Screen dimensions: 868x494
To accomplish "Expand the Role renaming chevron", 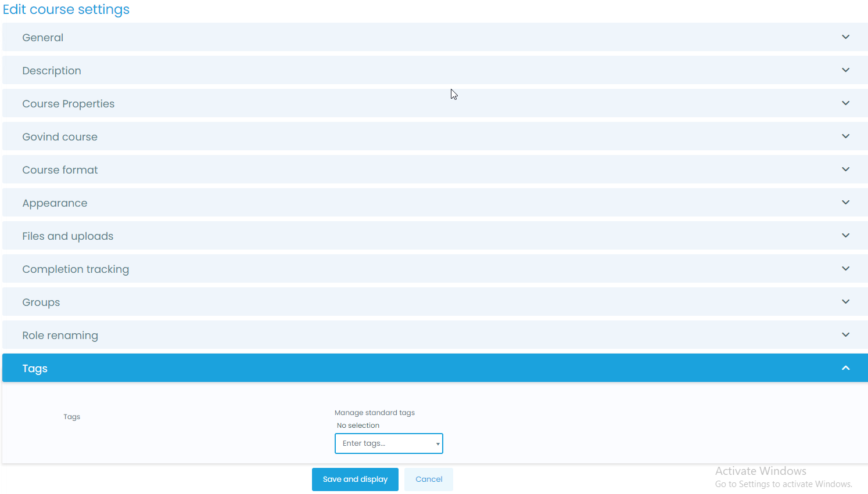I will click(x=845, y=335).
